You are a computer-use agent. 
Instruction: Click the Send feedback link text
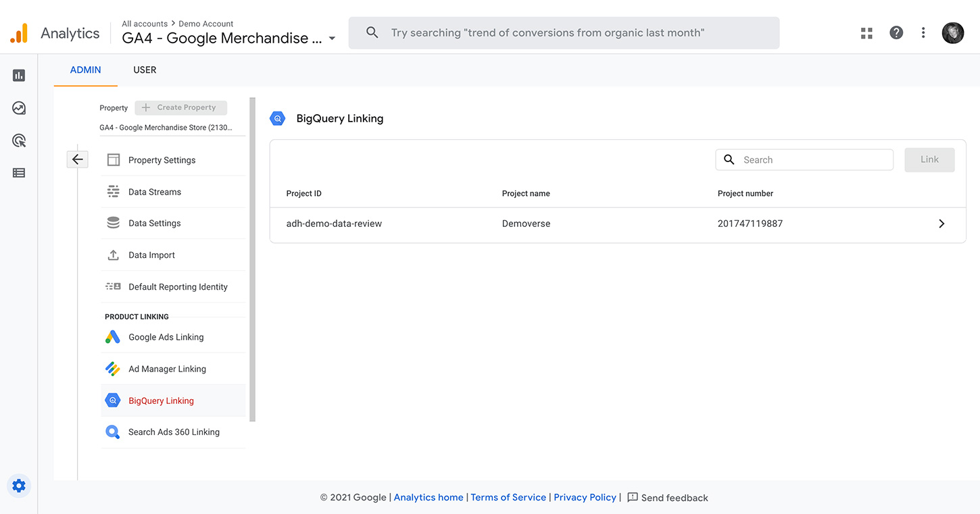(x=675, y=498)
